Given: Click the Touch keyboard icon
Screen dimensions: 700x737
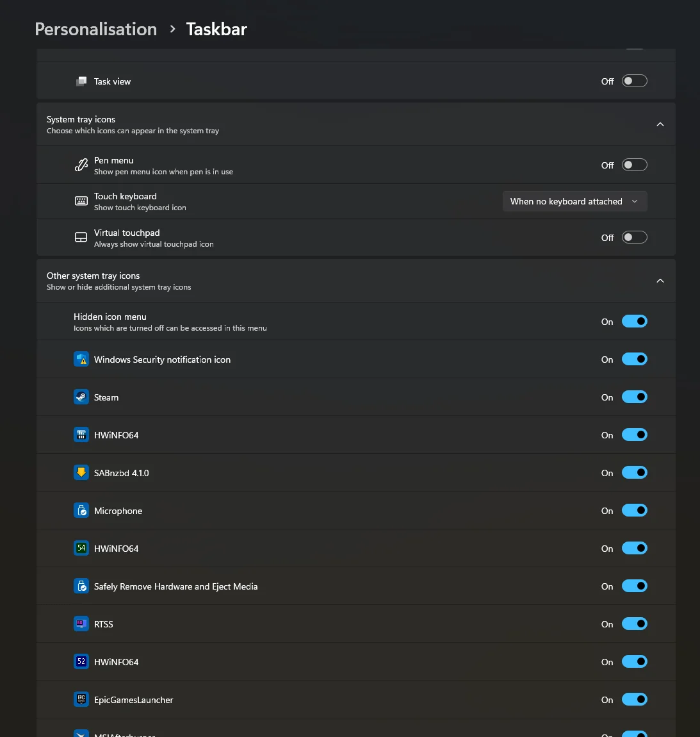Looking at the screenshot, I should [81, 201].
